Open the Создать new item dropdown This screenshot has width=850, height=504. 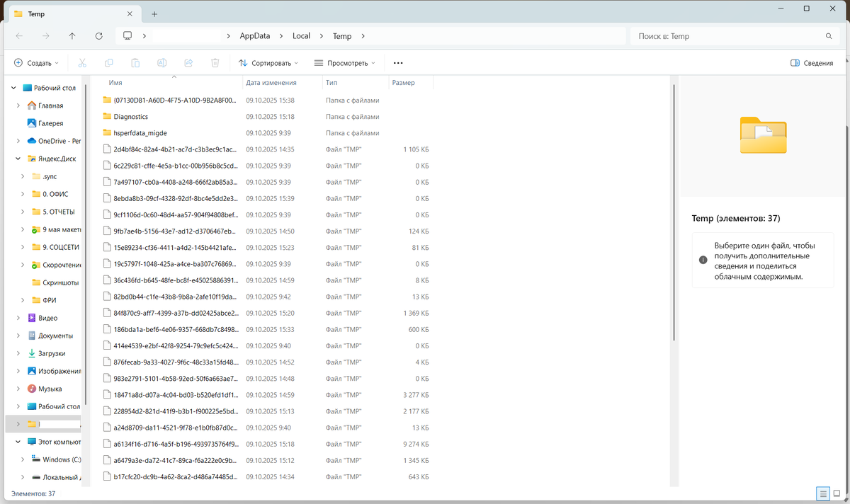coord(36,63)
